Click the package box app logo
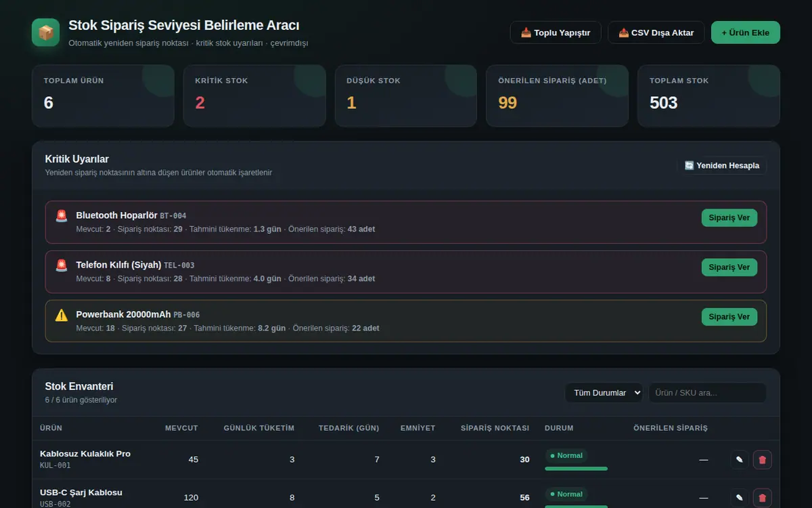This screenshot has height=508, width=812. click(46, 33)
